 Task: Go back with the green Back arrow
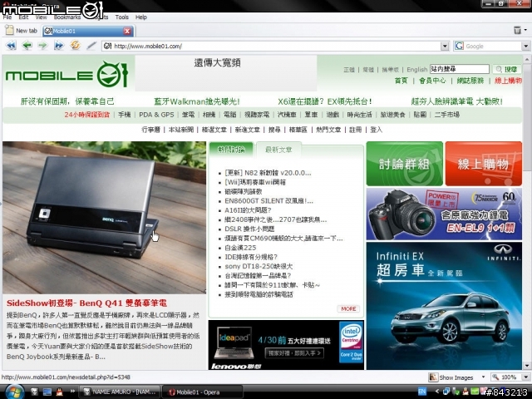click(x=27, y=46)
